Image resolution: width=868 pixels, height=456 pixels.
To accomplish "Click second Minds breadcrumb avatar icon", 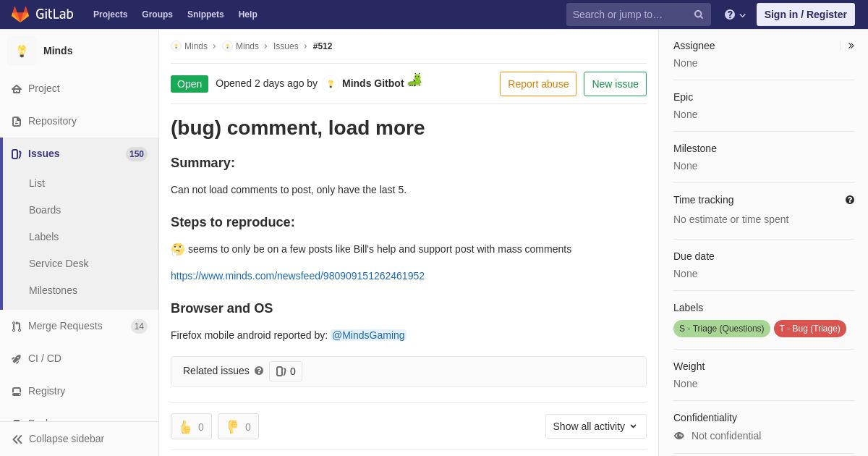I will (x=227, y=46).
